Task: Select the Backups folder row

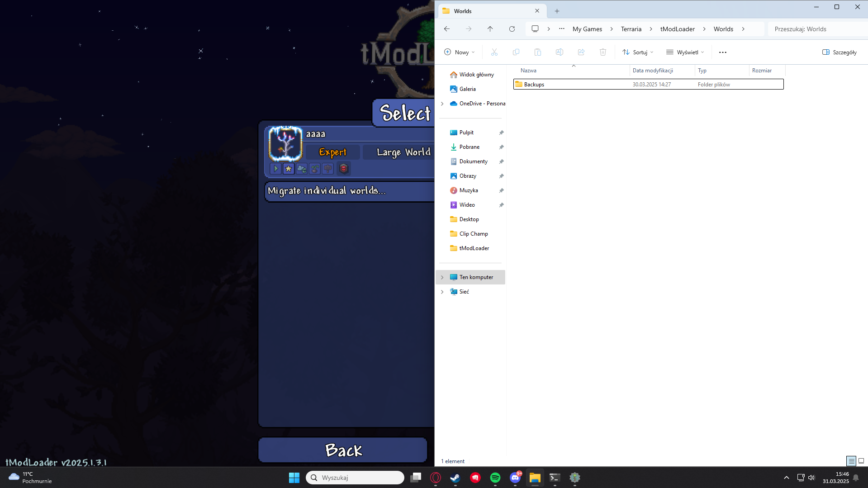Action: [649, 85]
